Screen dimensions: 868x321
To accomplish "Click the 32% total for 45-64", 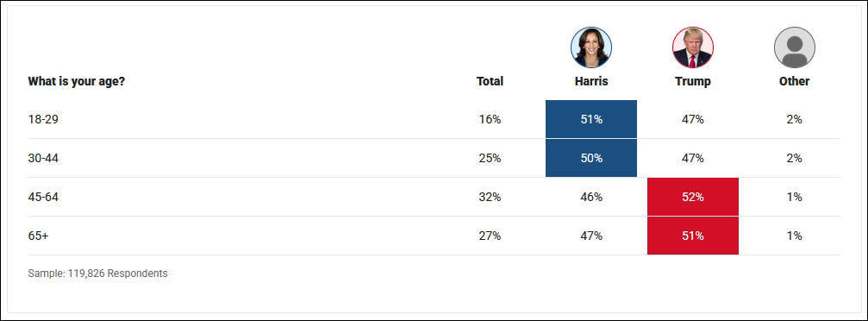I will [x=490, y=197].
